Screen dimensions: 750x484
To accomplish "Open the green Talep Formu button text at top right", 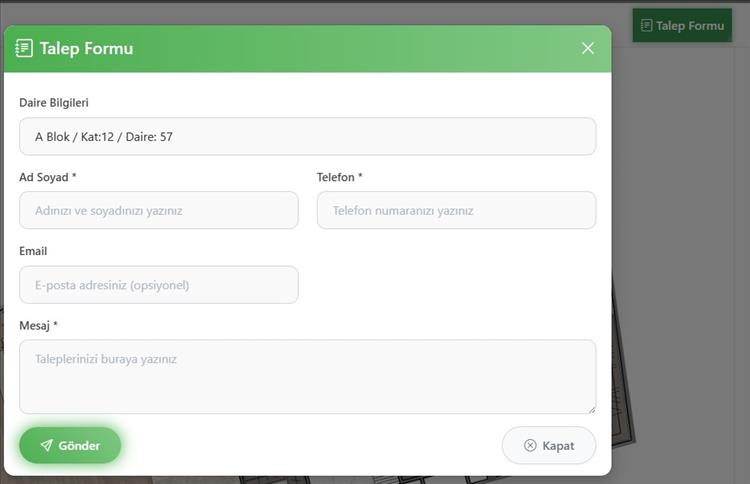I will [690, 26].
